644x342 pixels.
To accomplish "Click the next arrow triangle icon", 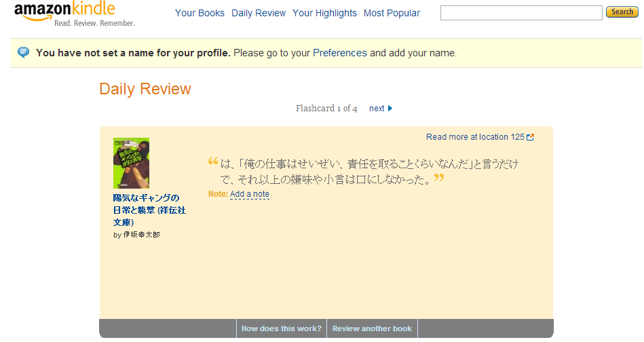I will [390, 109].
